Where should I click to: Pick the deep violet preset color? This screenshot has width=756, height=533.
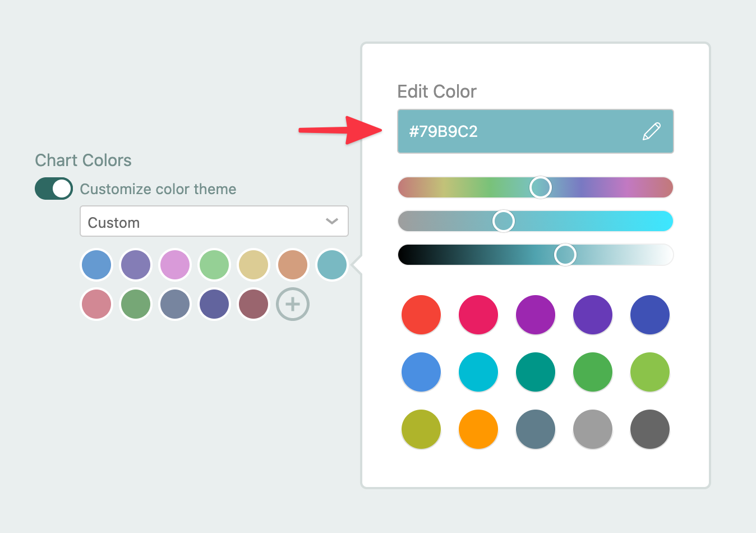pos(593,315)
